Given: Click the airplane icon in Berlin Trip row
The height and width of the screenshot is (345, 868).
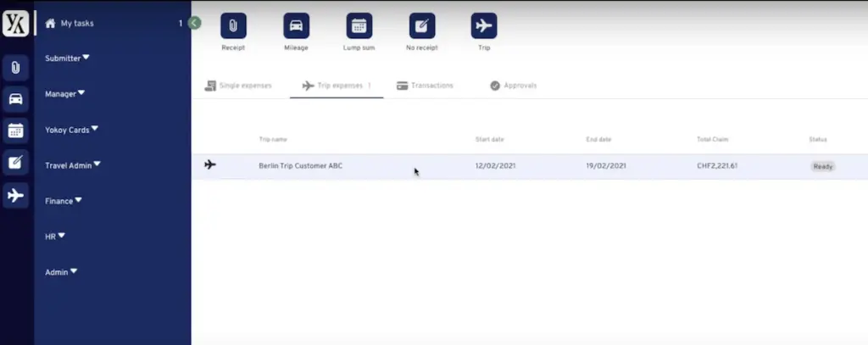Looking at the screenshot, I should click(210, 164).
